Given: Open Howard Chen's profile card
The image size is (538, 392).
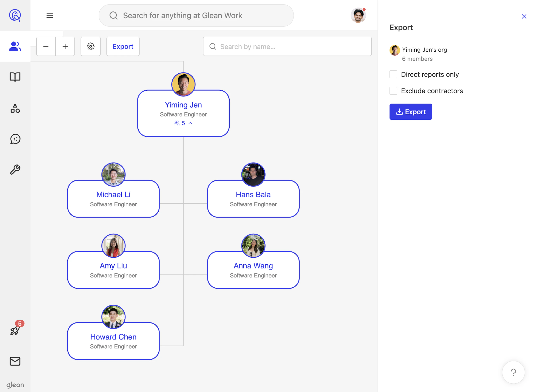Looking at the screenshot, I should click(x=113, y=337).
